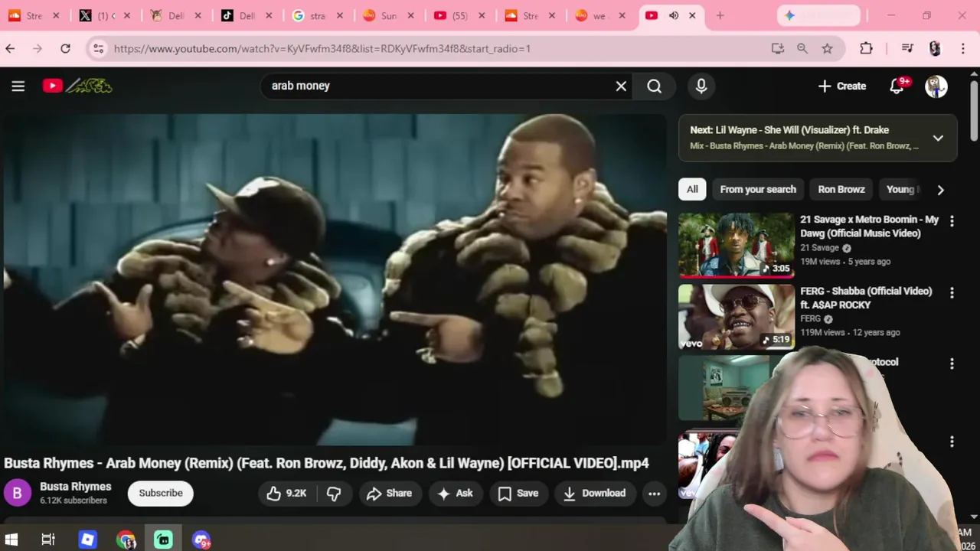Viewport: 980px width, 551px height.
Task: Open the Create menu
Action: tap(841, 86)
